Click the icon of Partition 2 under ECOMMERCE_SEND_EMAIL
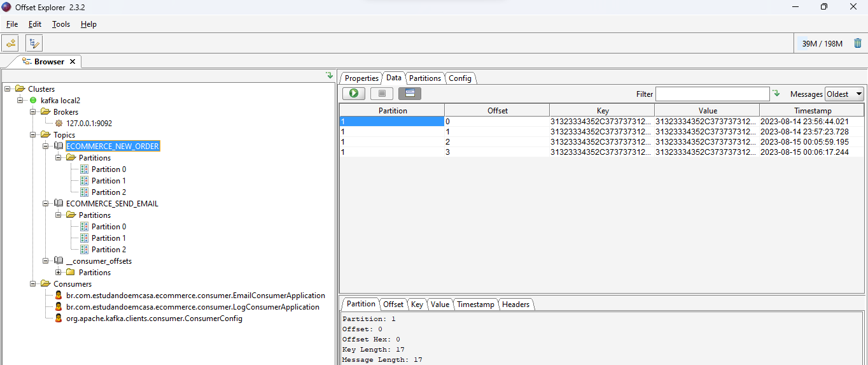 [84, 250]
